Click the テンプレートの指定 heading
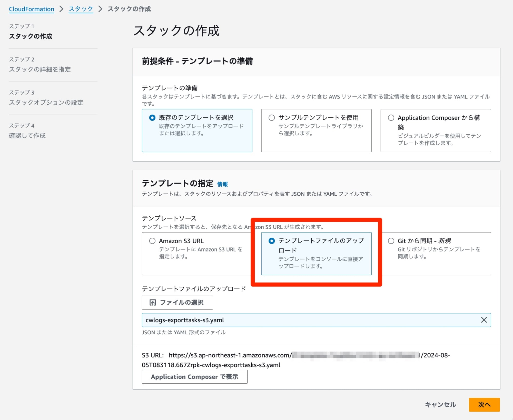This screenshot has height=420, width=513. tap(177, 183)
